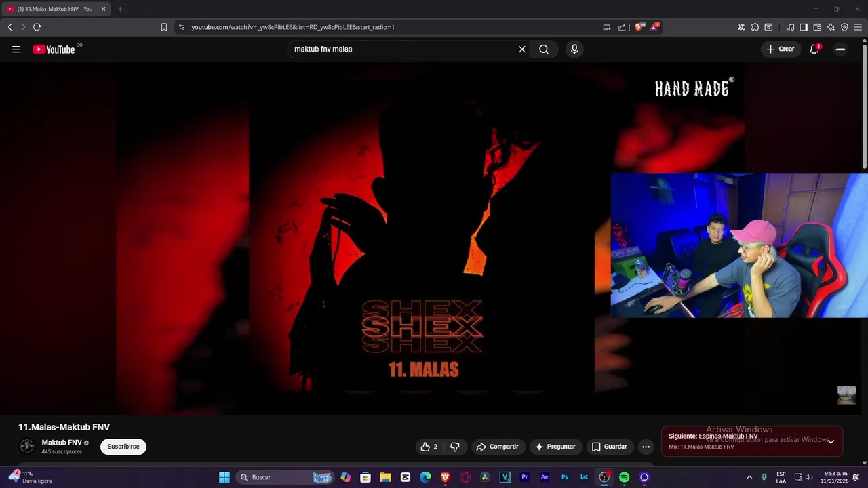Open the browser extensions puzzle icon
The height and width of the screenshot is (488, 868).
[755, 27]
